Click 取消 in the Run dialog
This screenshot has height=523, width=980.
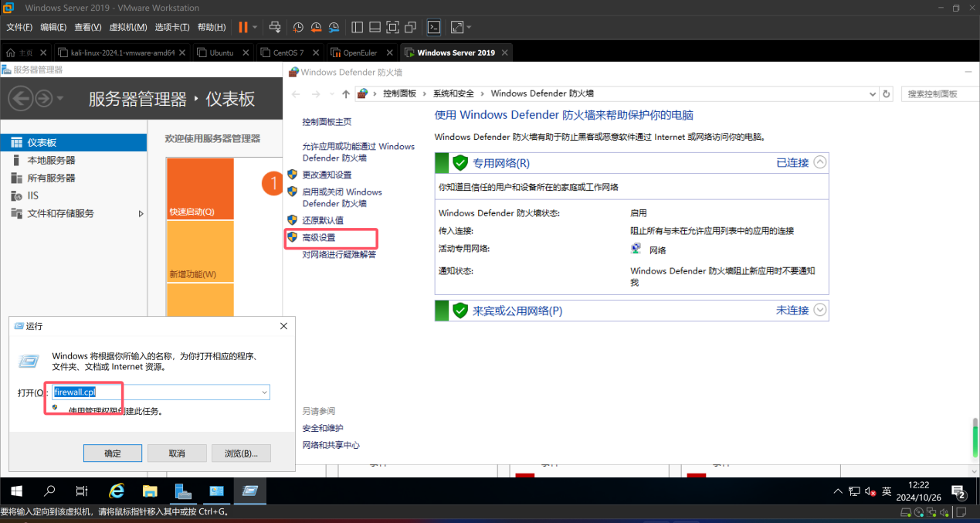(x=177, y=453)
